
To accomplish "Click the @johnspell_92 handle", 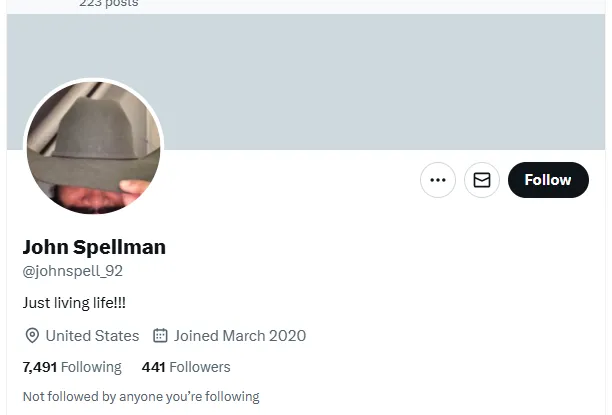I will point(72,271).
